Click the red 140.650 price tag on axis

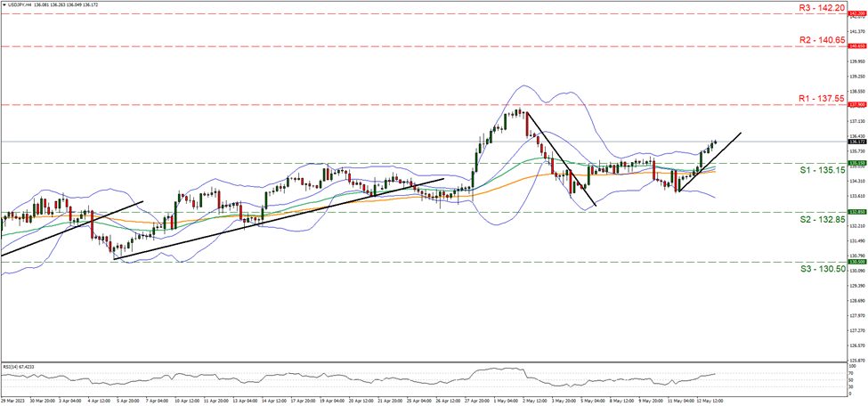pos(856,46)
